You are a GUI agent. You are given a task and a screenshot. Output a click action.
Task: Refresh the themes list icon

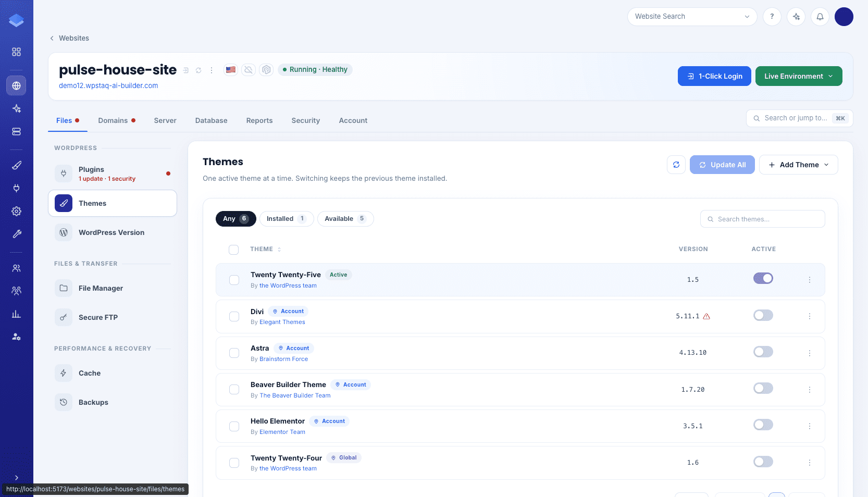click(676, 165)
